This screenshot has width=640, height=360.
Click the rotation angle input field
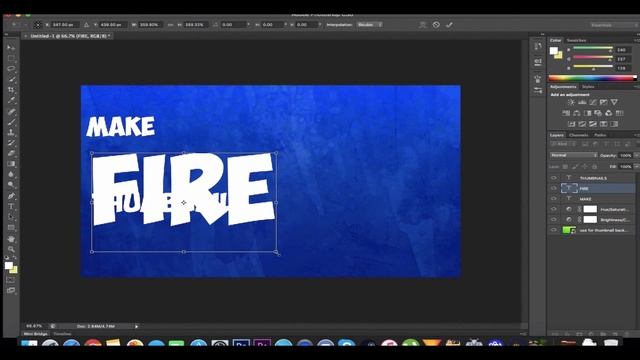(x=235, y=25)
